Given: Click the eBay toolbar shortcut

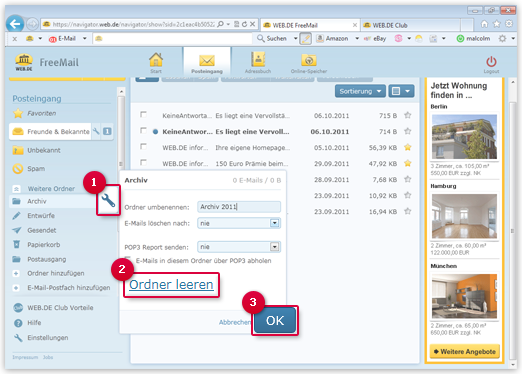Looking at the screenshot, I should 375,39.
